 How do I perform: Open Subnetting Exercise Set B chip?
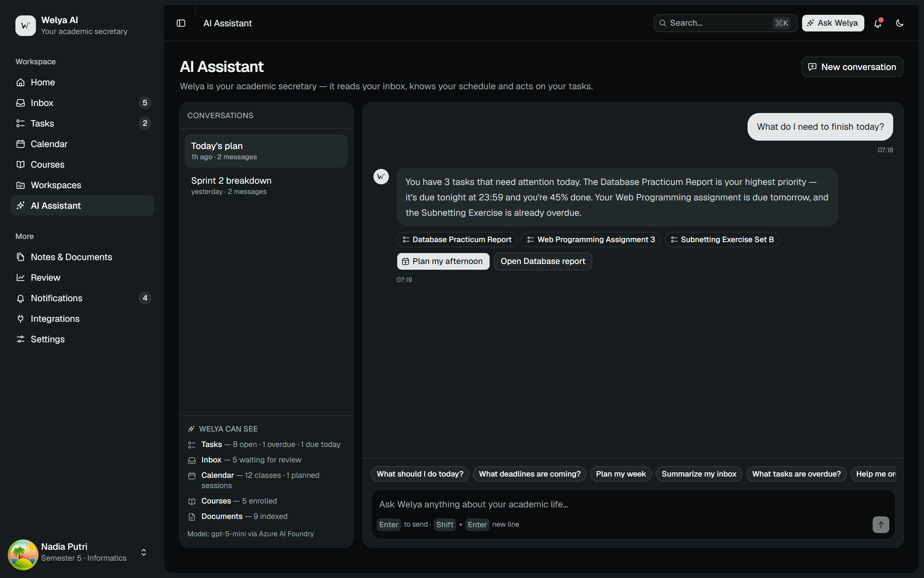[722, 240]
